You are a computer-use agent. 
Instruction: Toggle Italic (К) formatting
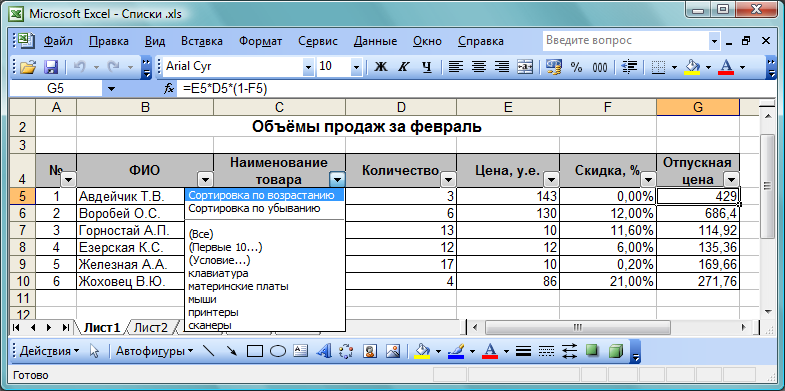pos(404,67)
